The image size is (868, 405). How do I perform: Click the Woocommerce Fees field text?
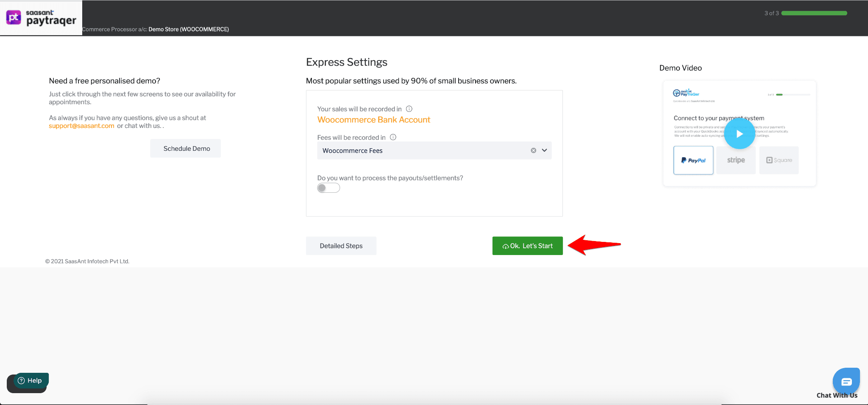(353, 151)
